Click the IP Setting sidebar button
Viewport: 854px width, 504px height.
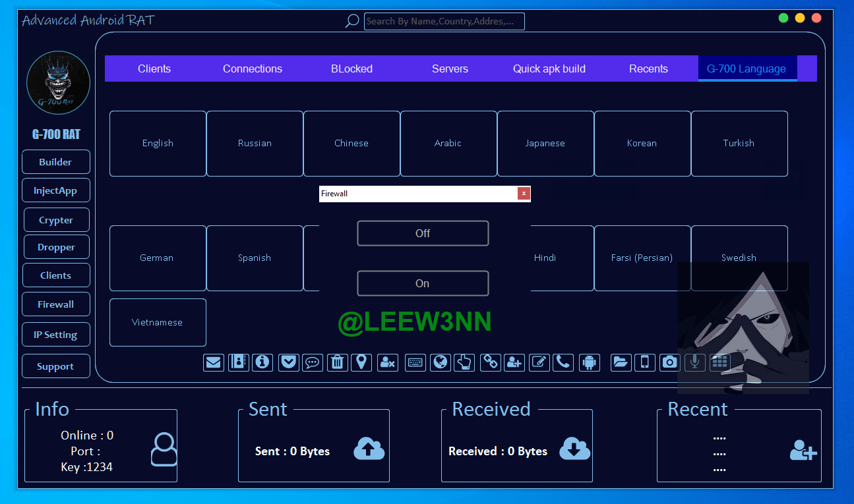click(55, 335)
